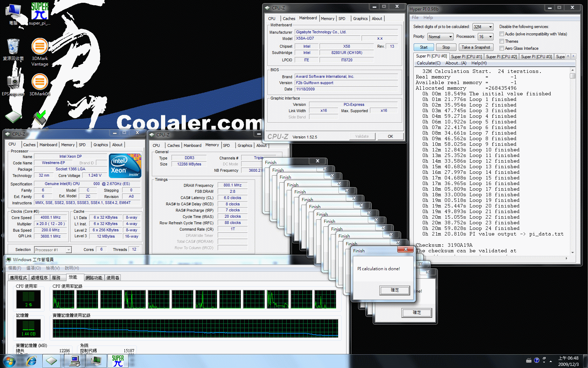Launch 3DMark06 desktop shortcut
Image resolution: width=588 pixels, height=368 pixels.
[x=40, y=84]
